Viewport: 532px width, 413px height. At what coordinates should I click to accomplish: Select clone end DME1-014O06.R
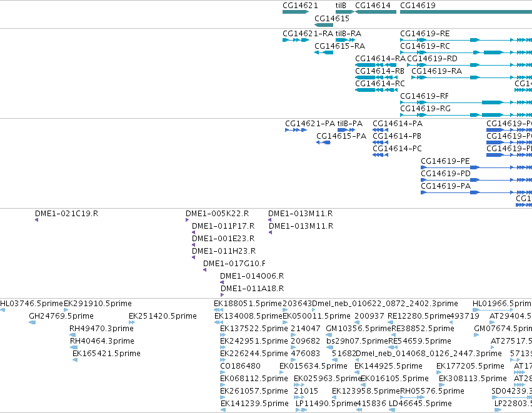point(252,276)
